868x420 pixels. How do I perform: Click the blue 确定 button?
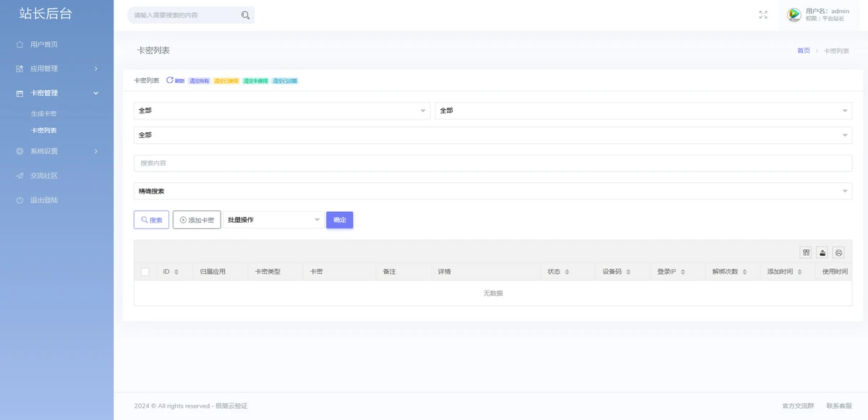tap(339, 220)
